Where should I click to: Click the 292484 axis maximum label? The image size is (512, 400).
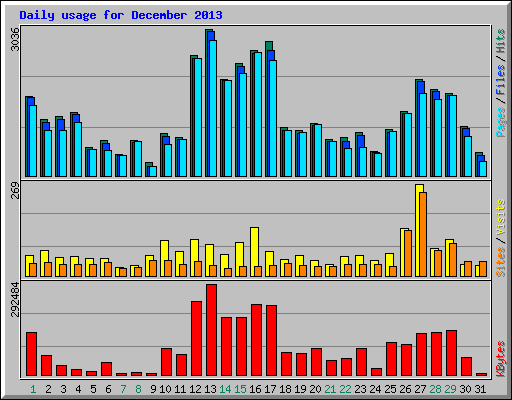pos(15,299)
